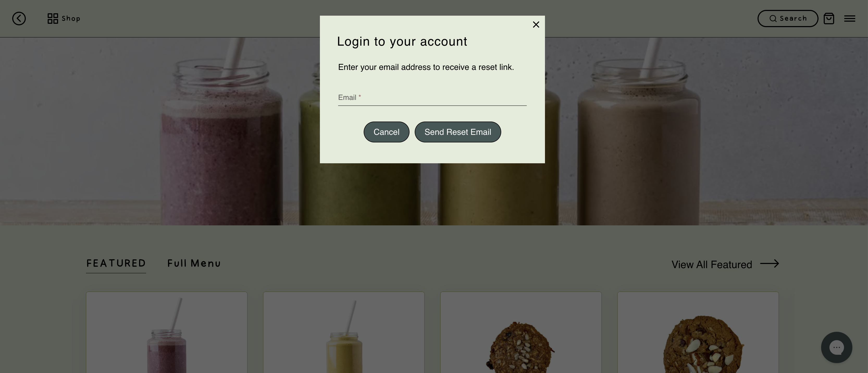This screenshot has width=868, height=373.
Task: Open the yellow smoothie product card
Action: 344,333
